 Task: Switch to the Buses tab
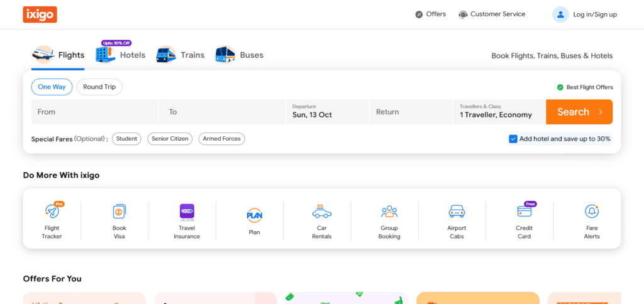(240, 55)
